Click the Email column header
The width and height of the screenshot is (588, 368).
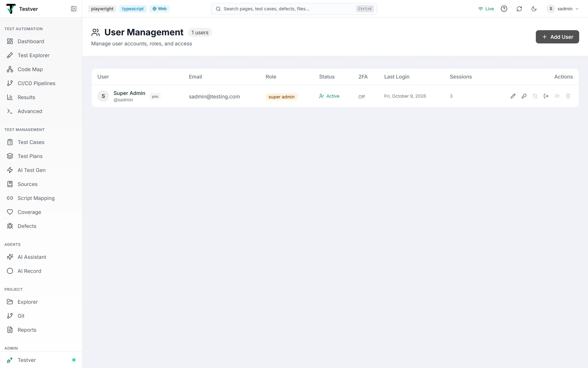point(195,77)
